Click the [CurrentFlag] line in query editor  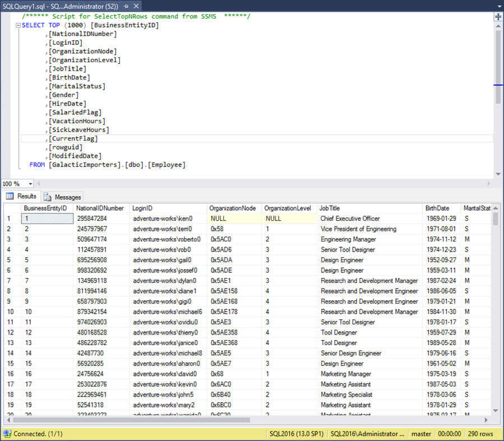73,138
